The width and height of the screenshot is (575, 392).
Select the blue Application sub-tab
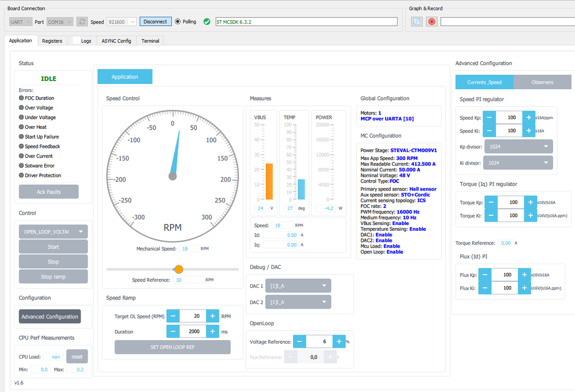coord(125,77)
